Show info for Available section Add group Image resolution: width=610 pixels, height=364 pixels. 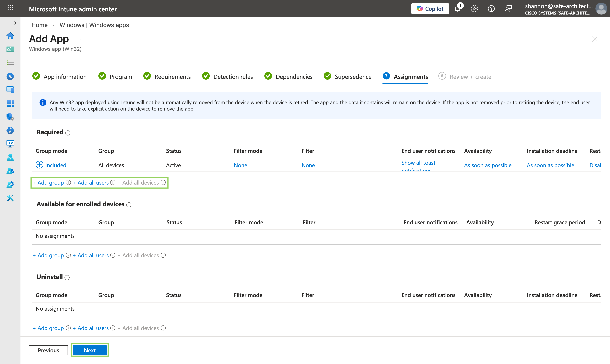point(68,255)
